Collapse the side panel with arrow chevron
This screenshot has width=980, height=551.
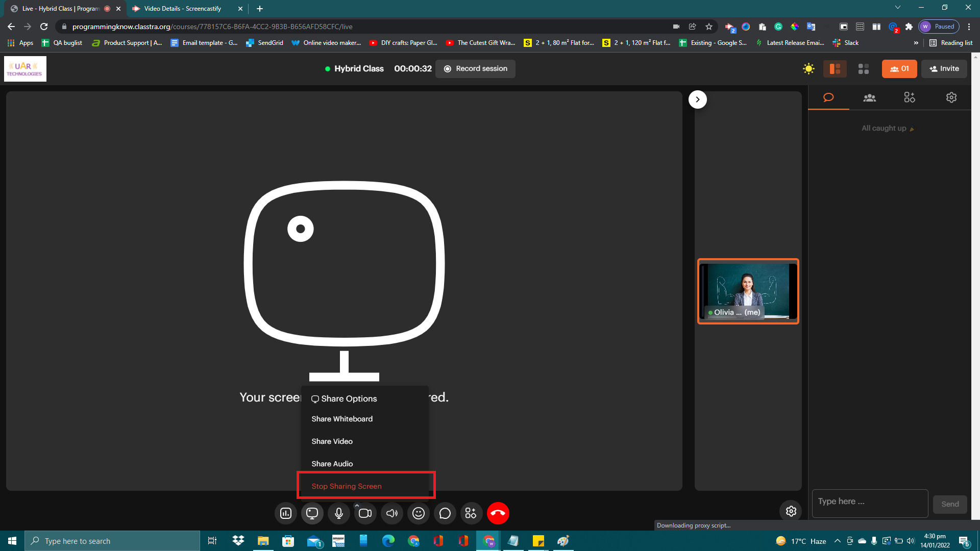[x=698, y=99]
